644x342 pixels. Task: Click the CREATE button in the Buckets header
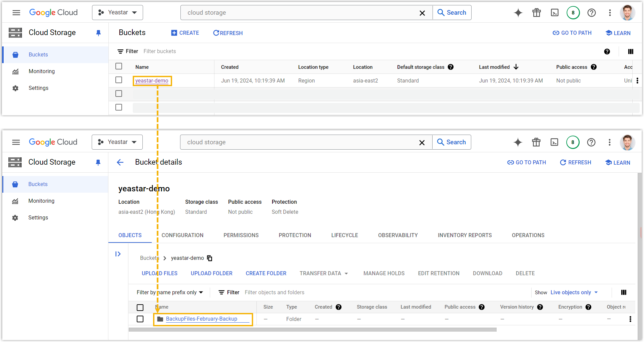[x=185, y=33]
